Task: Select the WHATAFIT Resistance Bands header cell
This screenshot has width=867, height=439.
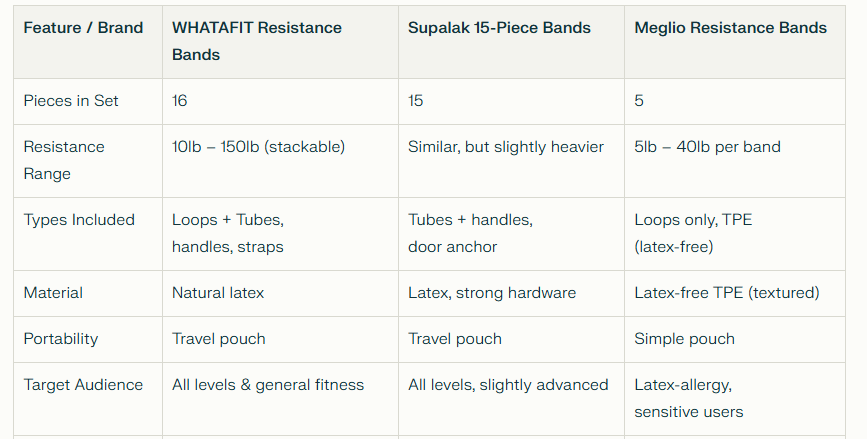Action: click(x=256, y=41)
